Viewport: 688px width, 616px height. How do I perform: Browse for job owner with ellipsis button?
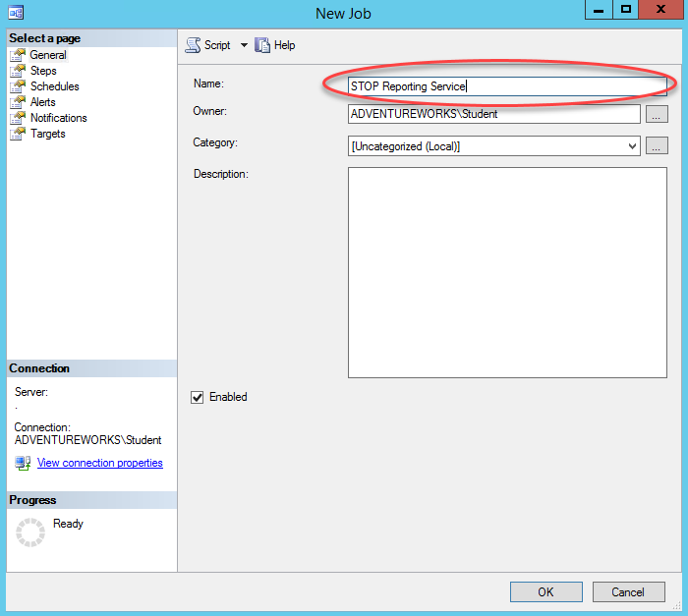[x=657, y=114]
